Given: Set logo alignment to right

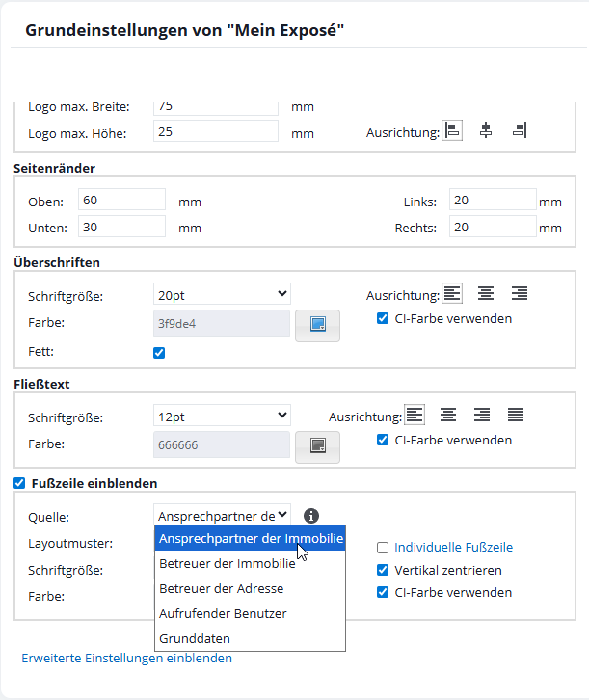Looking at the screenshot, I should [520, 131].
